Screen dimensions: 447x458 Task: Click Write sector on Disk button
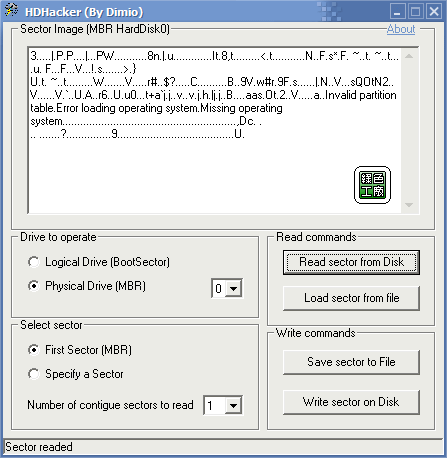point(351,402)
